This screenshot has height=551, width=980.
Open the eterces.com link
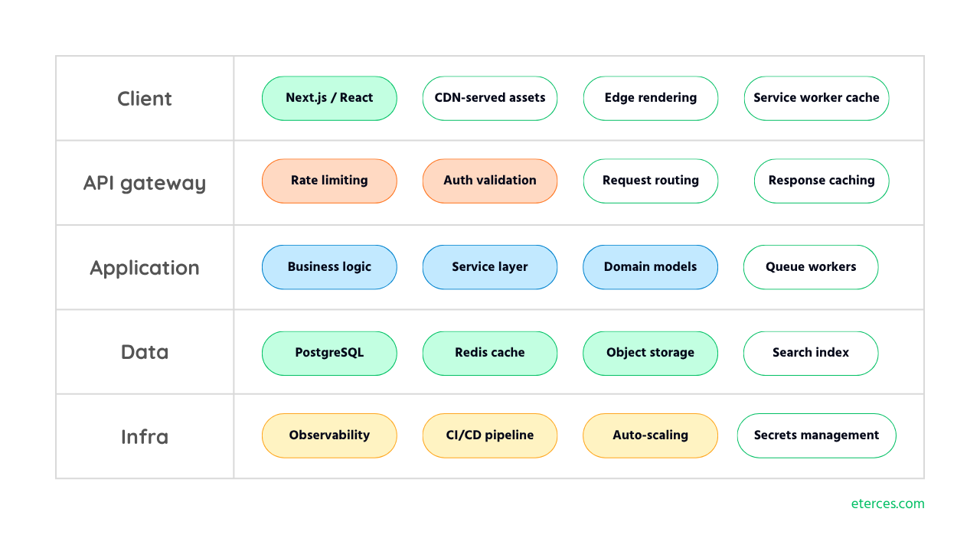pyautogui.click(x=887, y=504)
